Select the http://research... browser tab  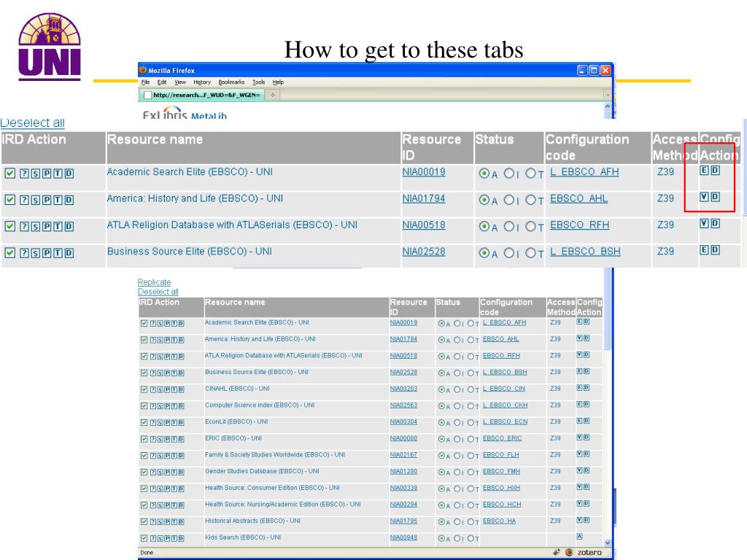[x=201, y=95]
